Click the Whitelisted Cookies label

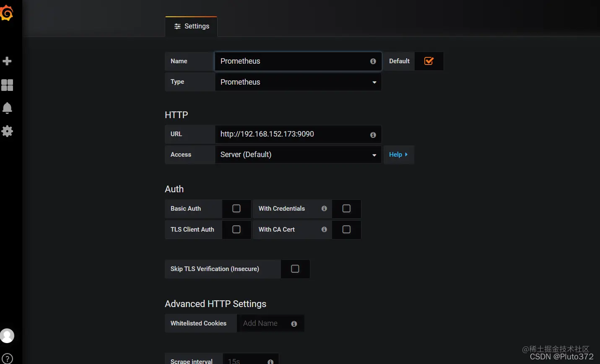[x=198, y=323]
